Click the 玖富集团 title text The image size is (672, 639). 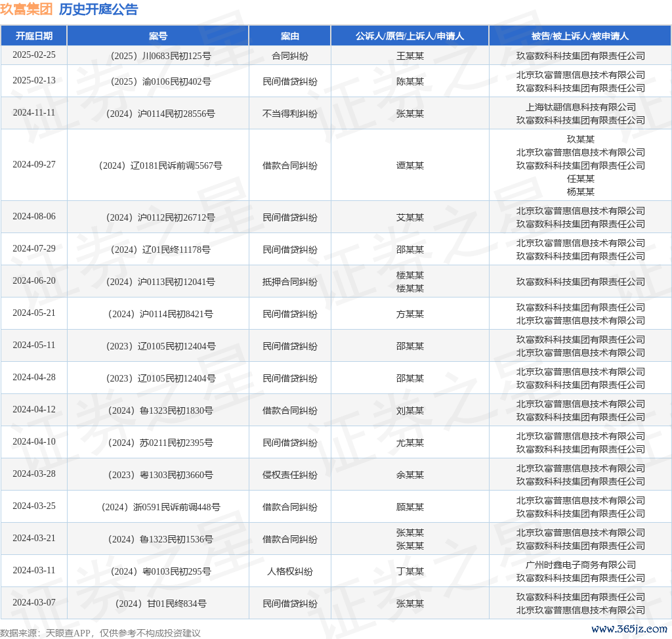click(x=26, y=9)
